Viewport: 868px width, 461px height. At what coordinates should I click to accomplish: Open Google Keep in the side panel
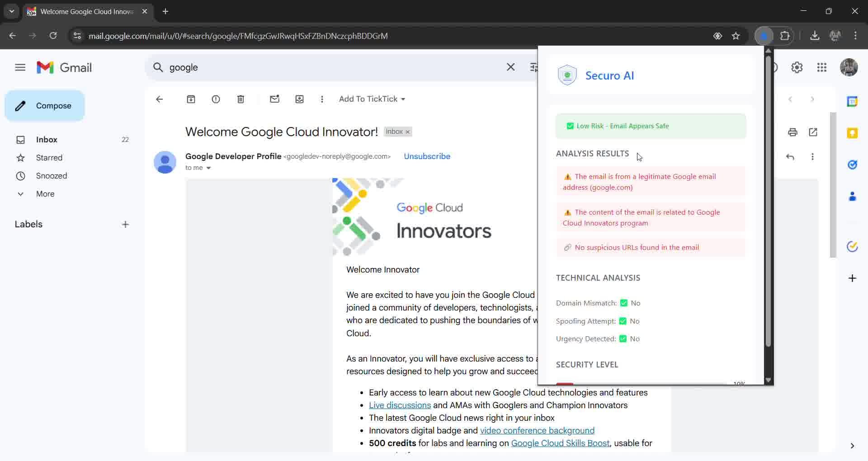[852, 133]
